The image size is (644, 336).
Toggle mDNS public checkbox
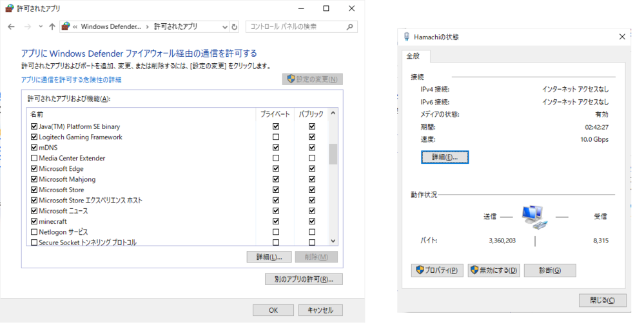(312, 148)
